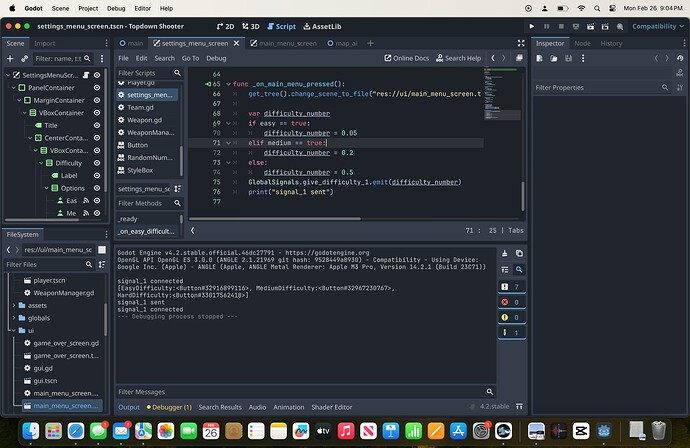Open the main script tab
This screenshot has width=690, height=448.
131,43
